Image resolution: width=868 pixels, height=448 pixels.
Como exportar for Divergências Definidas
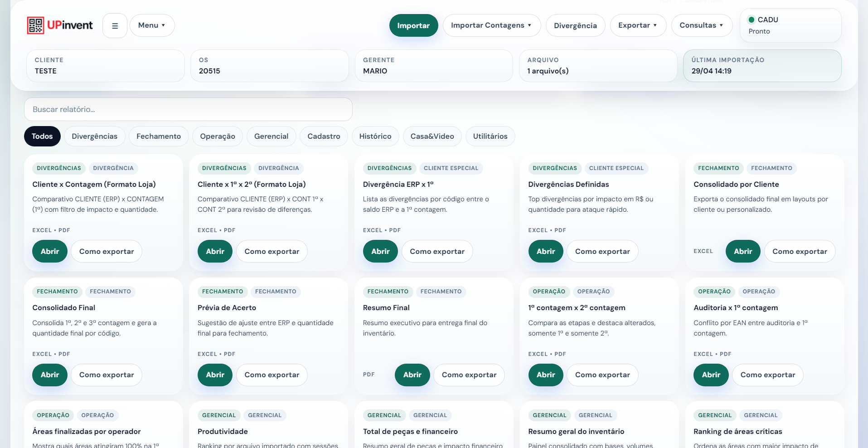click(602, 251)
